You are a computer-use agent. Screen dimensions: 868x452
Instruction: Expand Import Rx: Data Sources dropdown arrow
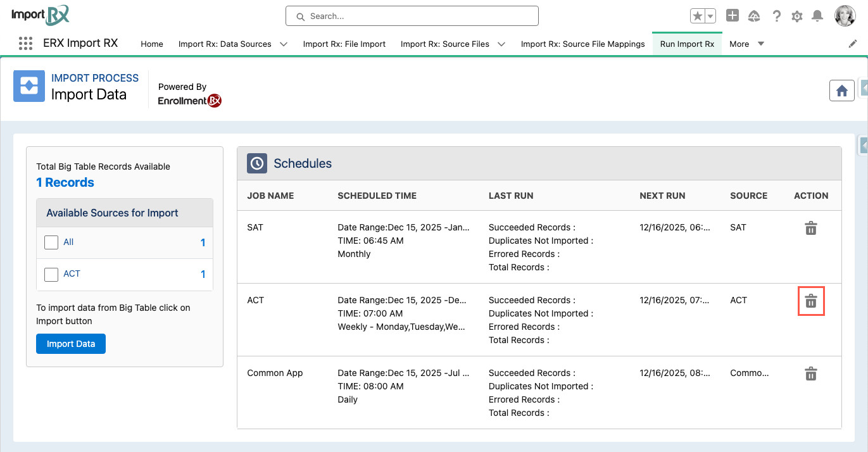284,44
